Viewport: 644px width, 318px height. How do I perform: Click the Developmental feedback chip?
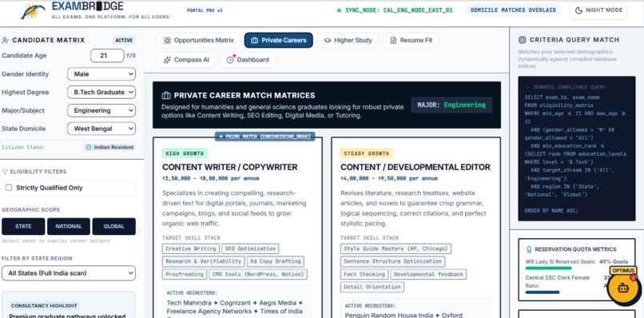(428, 274)
